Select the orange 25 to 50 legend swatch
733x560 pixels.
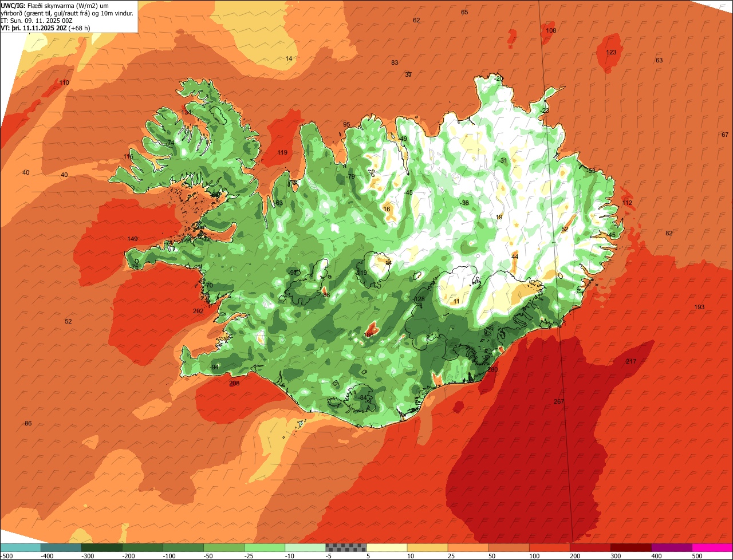coord(468,548)
